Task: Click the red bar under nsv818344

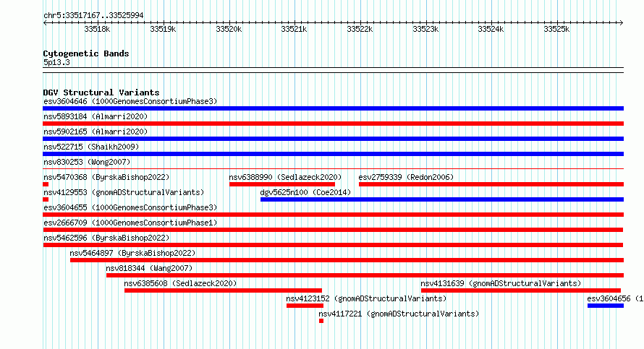Action: coord(365,275)
